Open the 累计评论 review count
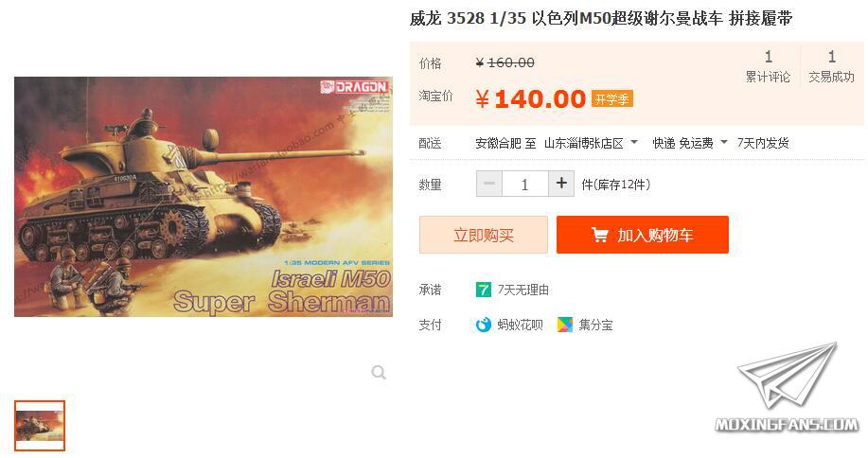 click(768, 66)
